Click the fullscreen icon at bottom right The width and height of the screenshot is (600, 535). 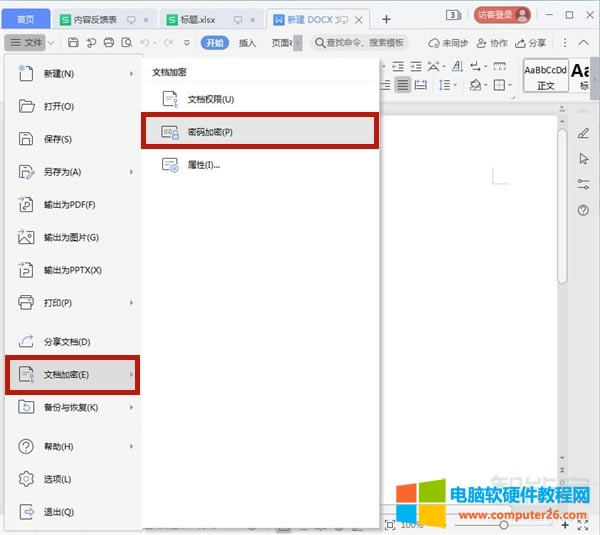582,524
